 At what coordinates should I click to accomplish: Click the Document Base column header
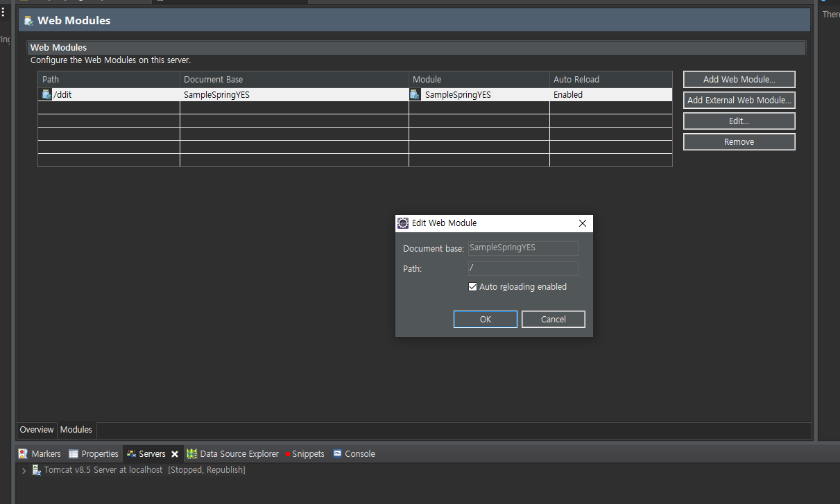[294, 80]
